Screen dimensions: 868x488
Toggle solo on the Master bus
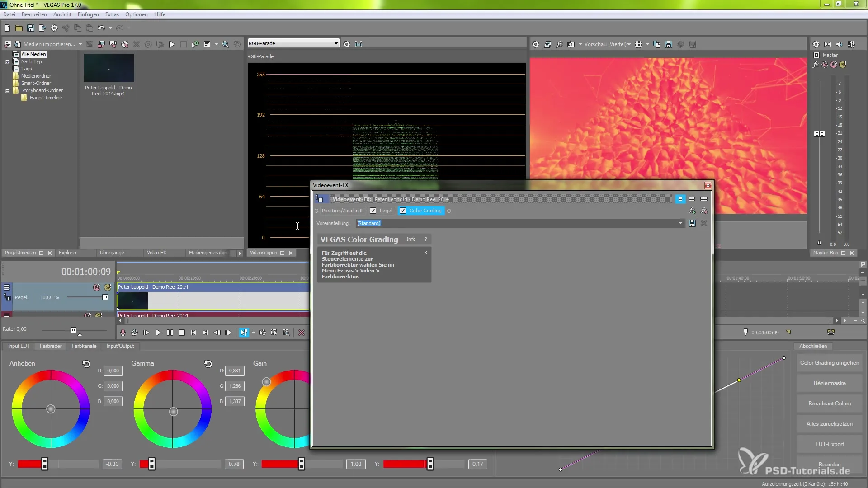pyautogui.click(x=843, y=65)
